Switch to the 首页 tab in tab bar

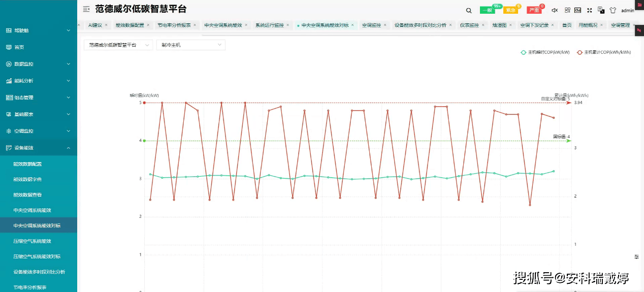tap(566, 25)
